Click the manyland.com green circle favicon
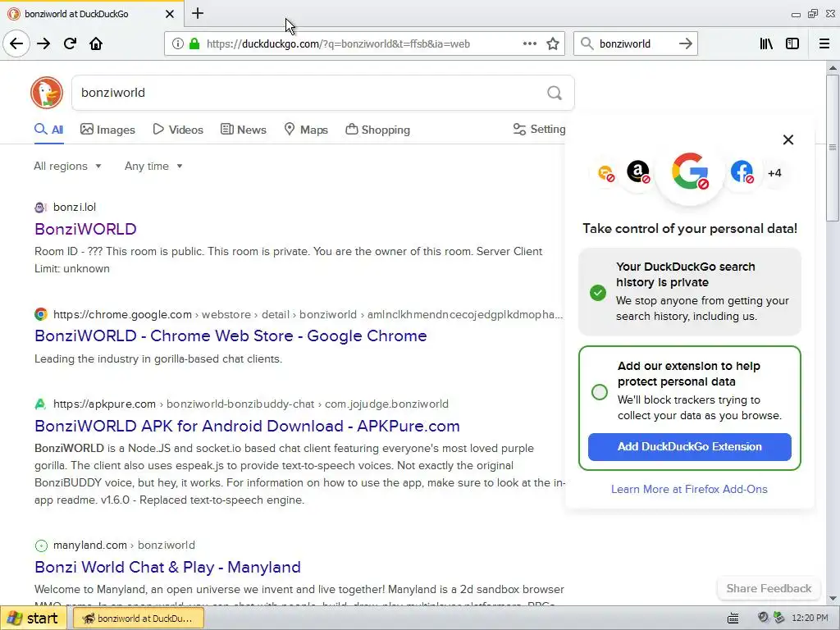 [x=41, y=546]
